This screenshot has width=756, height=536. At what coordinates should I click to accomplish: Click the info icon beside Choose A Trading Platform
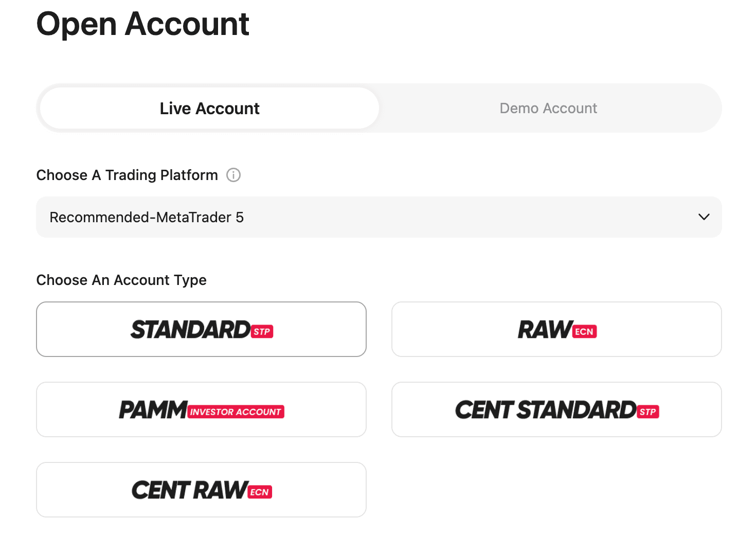coord(234,175)
